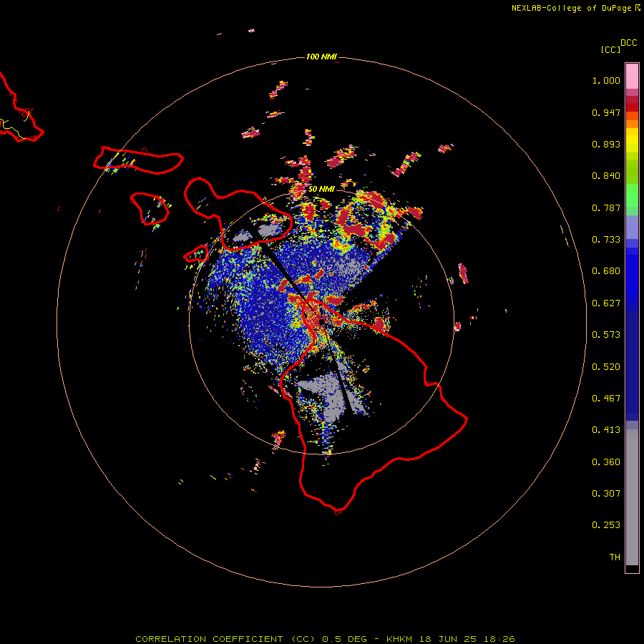Click the Lanai island outline
This screenshot has height=644, width=644.
pos(150,209)
